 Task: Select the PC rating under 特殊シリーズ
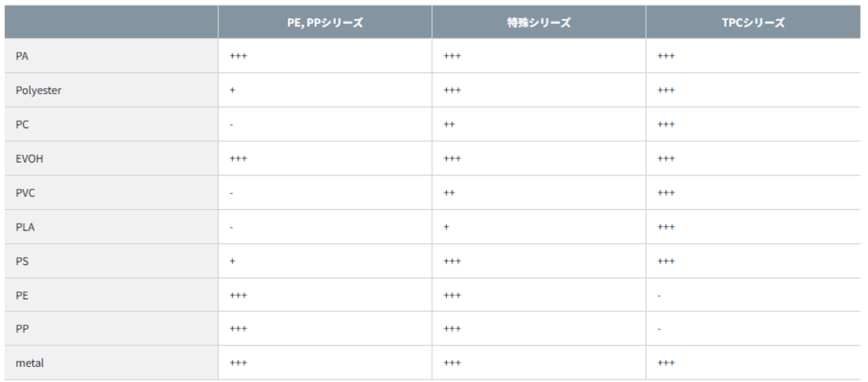click(x=449, y=125)
